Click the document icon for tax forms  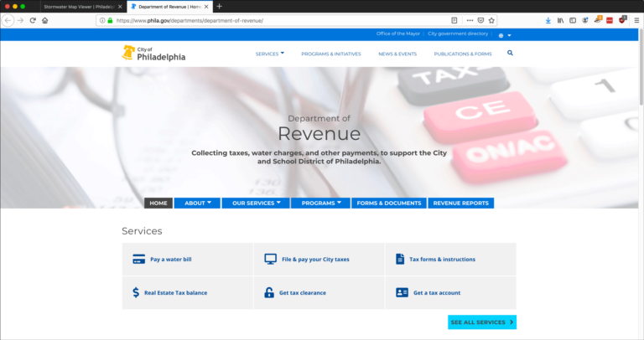click(x=400, y=259)
